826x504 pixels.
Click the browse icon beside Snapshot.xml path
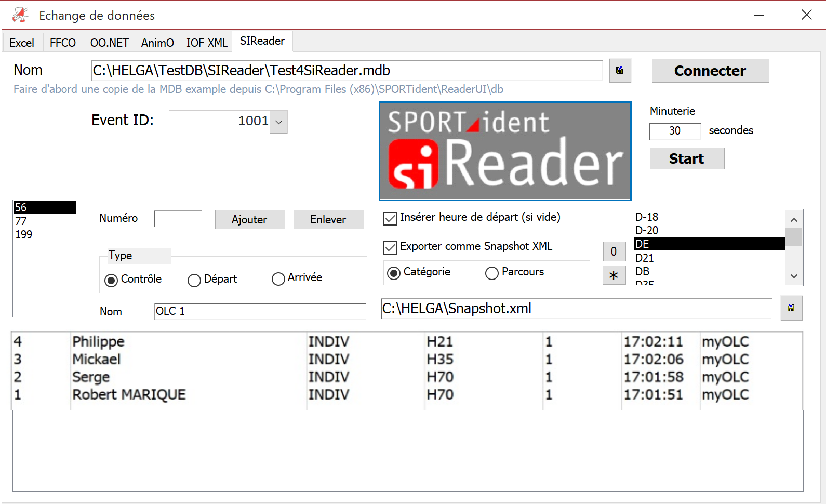(x=791, y=308)
